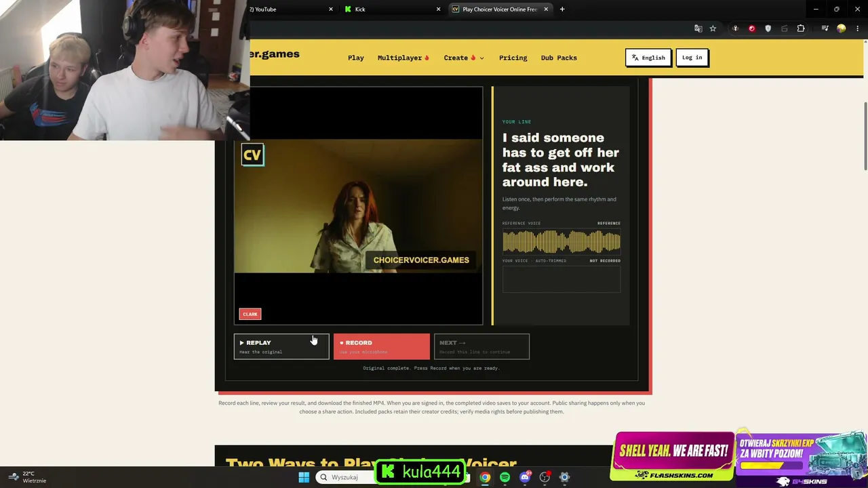Close the Play Choicer Voicer tab
The height and width of the screenshot is (488, 868).
[546, 9]
